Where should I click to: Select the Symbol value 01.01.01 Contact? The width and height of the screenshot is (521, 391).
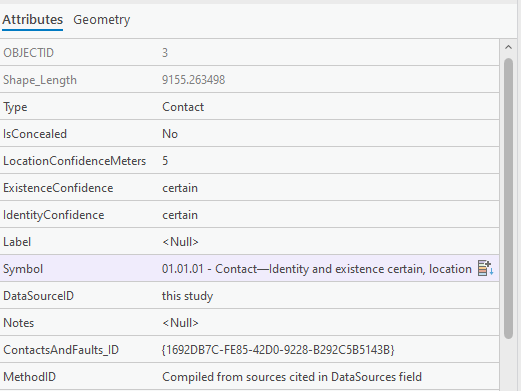(317, 269)
